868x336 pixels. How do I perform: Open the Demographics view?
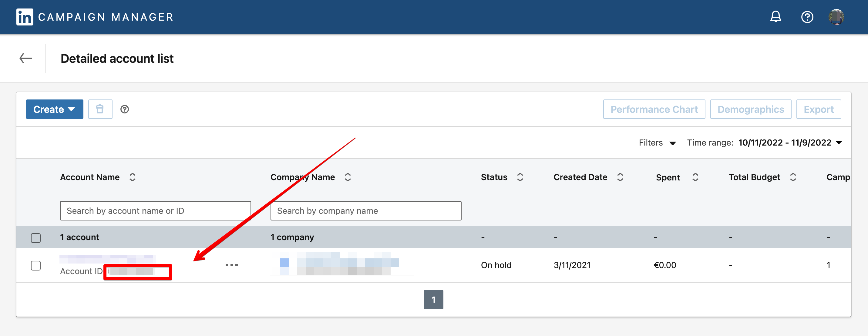click(x=750, y=109)
